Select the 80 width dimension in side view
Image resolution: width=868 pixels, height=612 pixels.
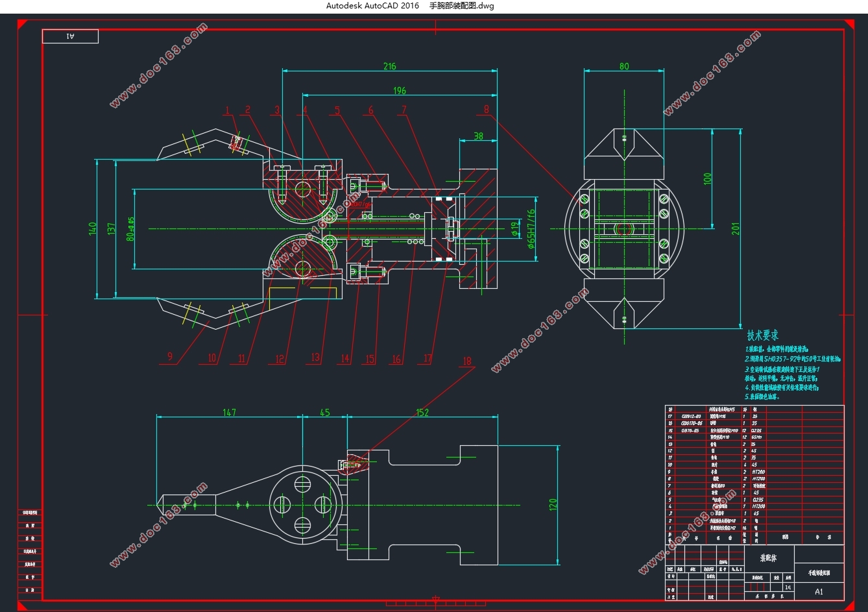coord(624,66)
